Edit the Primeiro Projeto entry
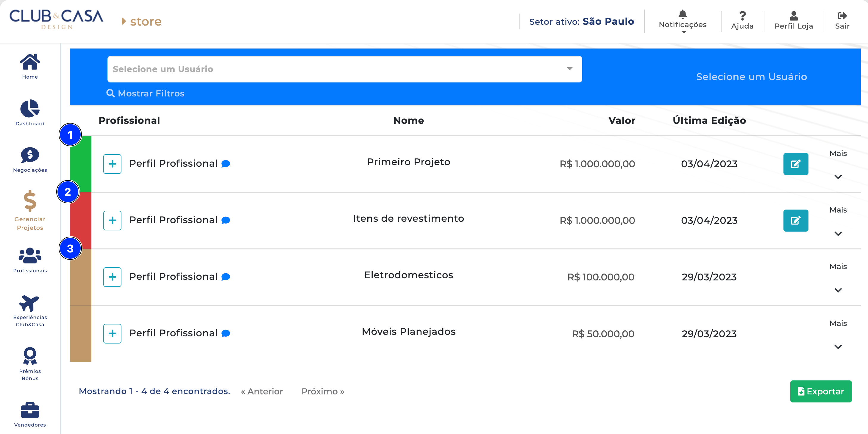The image size is (868, 434). click(x=795, y=164)
